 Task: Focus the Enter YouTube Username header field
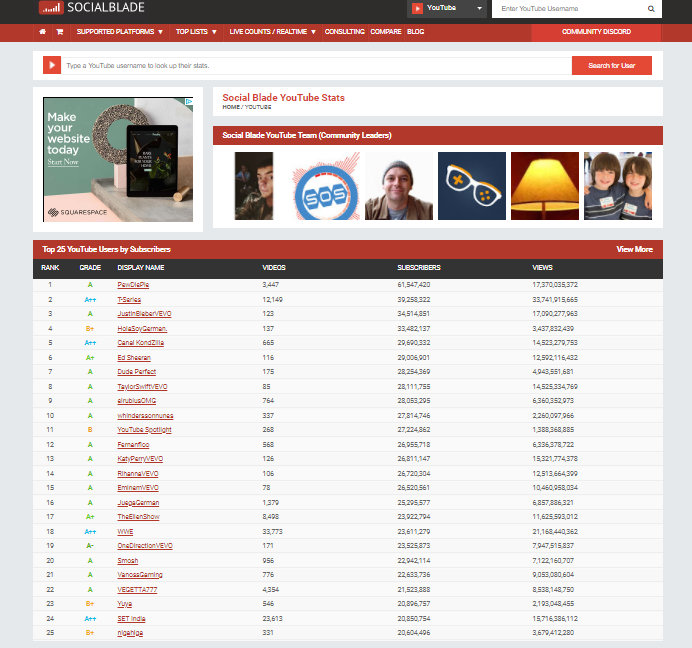click(569, 8)
